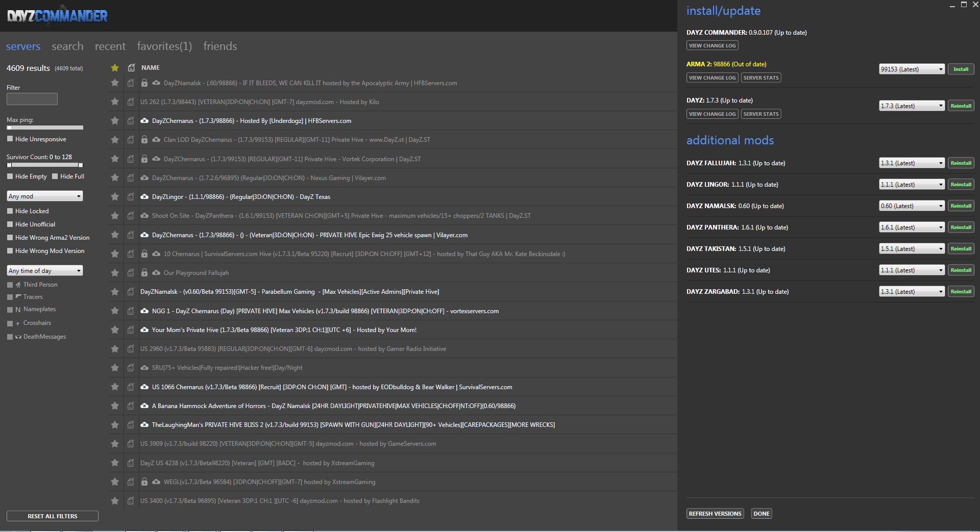
Task: Open notes icon for TheLaughingMan's PRIVATE HIVE
Action: 131,425
